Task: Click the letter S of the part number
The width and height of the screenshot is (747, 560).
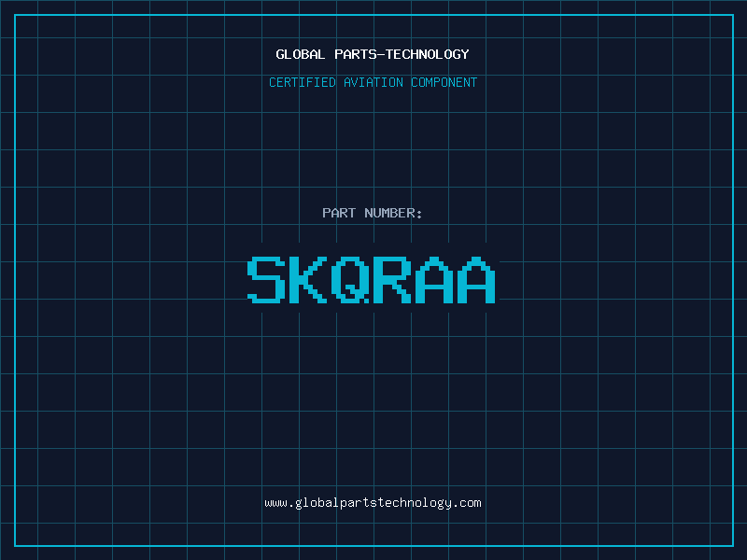Action: click(x=266, y=279)
